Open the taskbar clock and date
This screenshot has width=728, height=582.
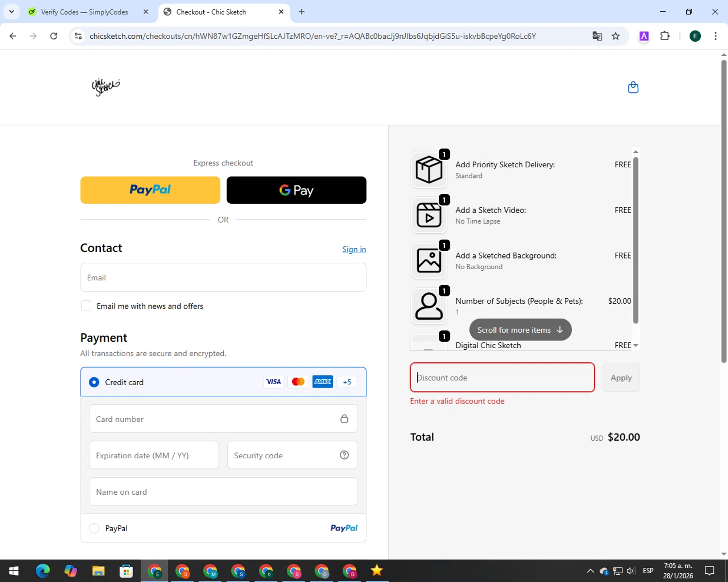[678, 571]
